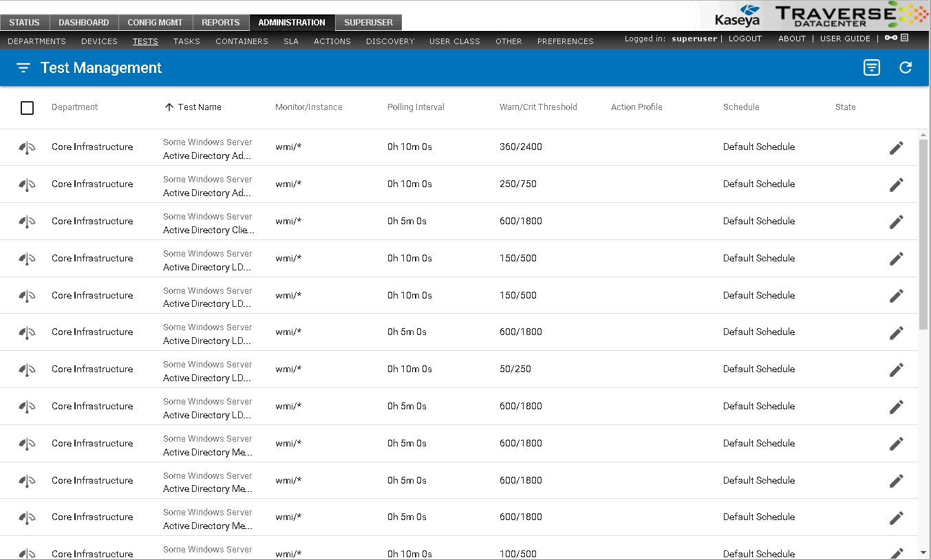Click the LOGOUT link
This screenshot has height=560, width=931.
(745, 39)
